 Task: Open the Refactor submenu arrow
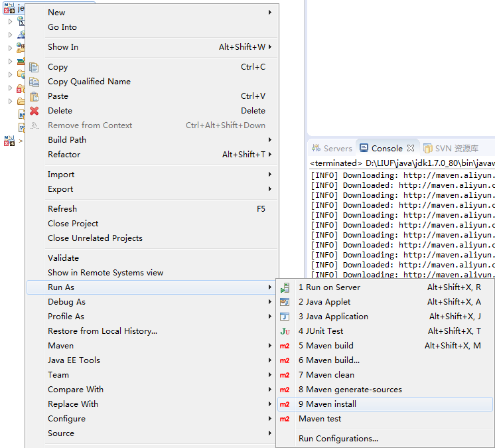click(x=270, y=154)
